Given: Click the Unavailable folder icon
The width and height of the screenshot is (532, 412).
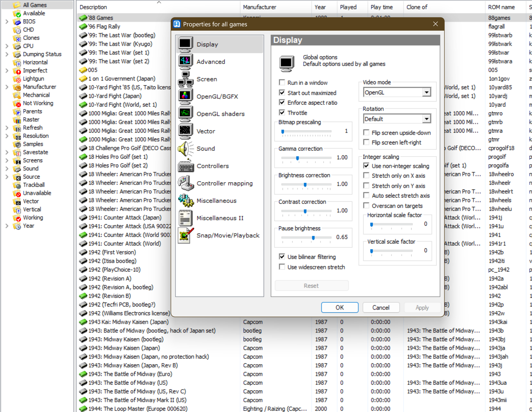Looking at the screenshot, I should click(x=17, y=193).
